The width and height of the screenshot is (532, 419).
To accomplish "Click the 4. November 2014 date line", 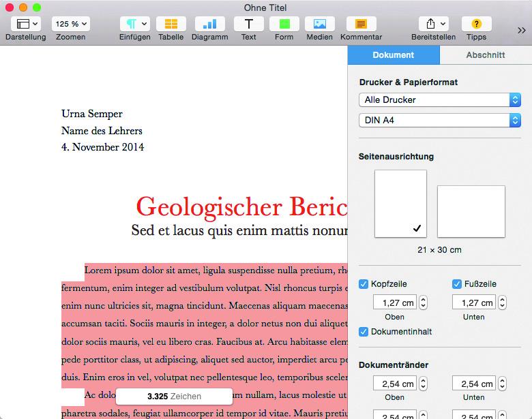I will click(x=102, y=147).
